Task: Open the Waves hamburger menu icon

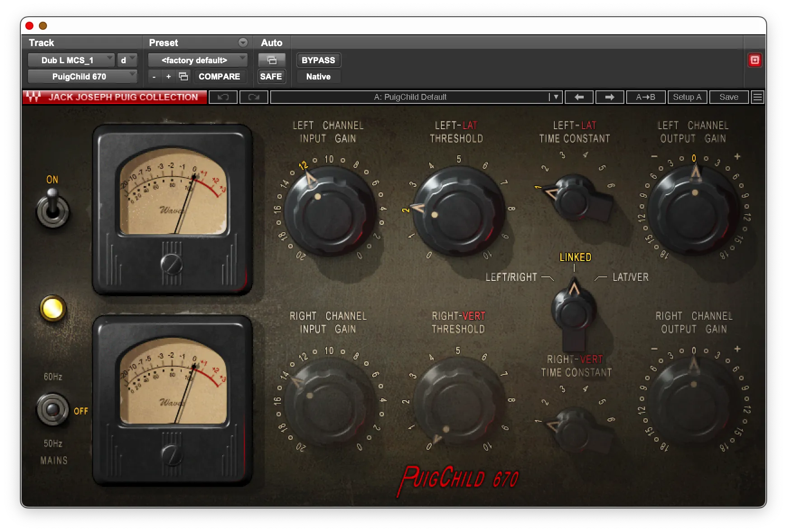Action: coord(758,97)
